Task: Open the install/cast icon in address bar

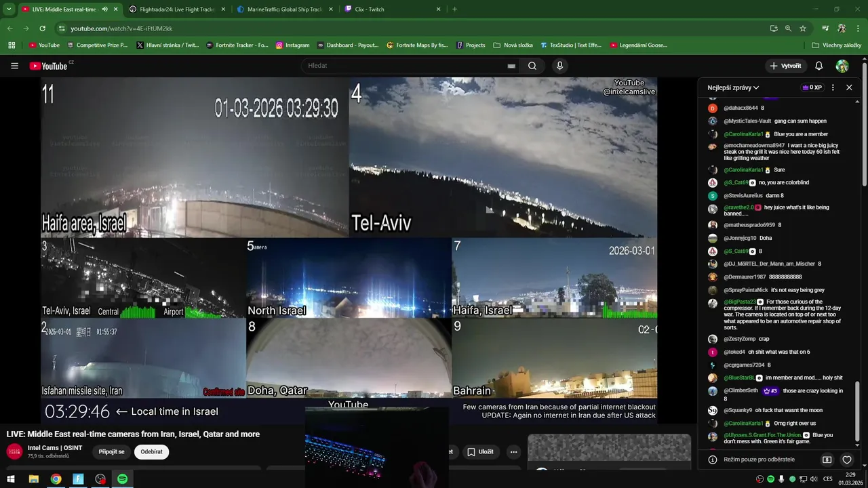Action: (x=774, y=28)
